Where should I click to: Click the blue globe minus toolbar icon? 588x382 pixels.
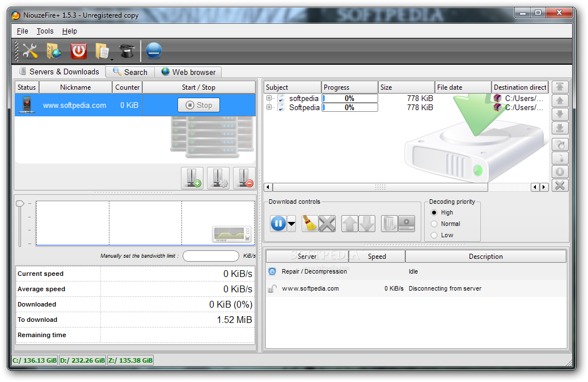point(154,51)
